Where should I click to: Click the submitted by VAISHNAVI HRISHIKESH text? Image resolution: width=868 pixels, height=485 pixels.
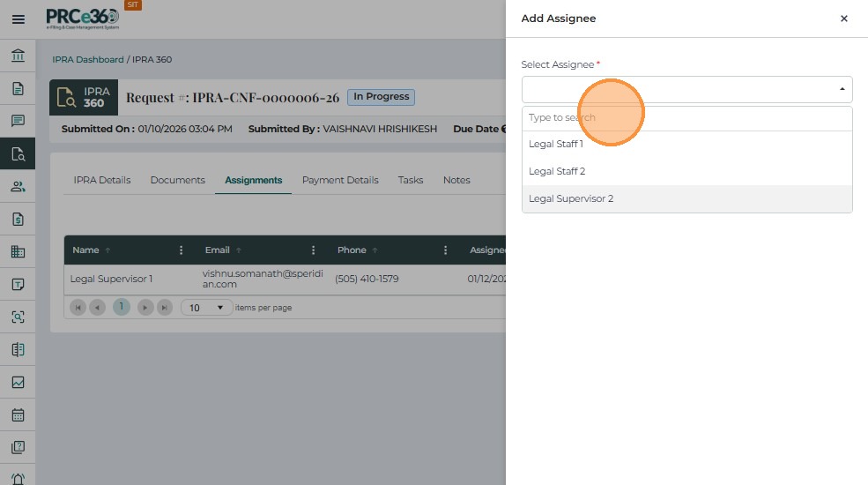(x=380, y=129)
